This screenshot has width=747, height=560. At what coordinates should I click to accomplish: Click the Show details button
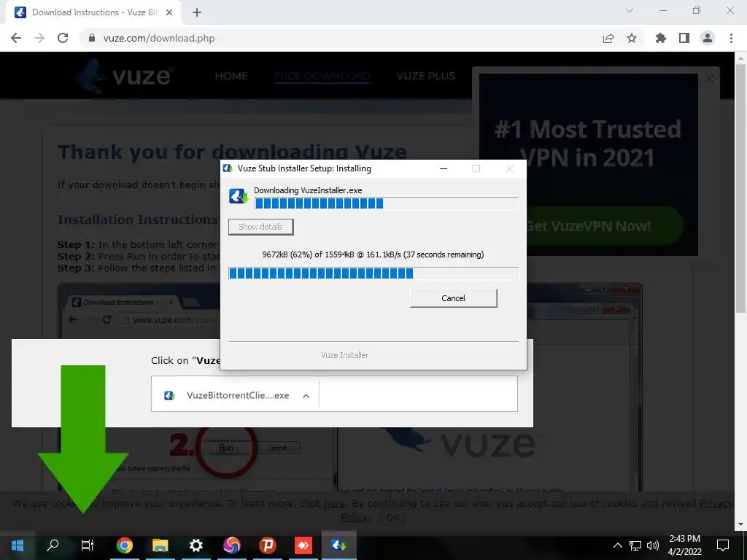pyautogui.click(x=260, y=227)
